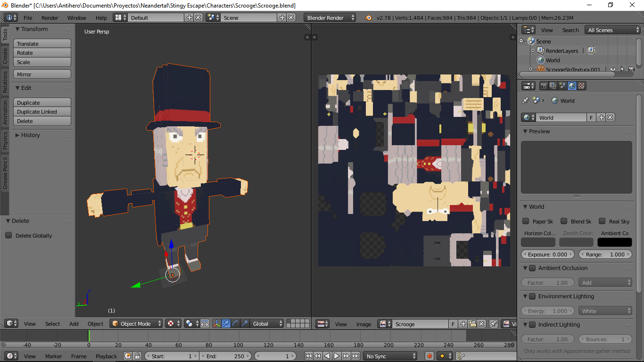Enable the Ambient Occlusion checkbox
644x362 pixels.
pos(532,268)
